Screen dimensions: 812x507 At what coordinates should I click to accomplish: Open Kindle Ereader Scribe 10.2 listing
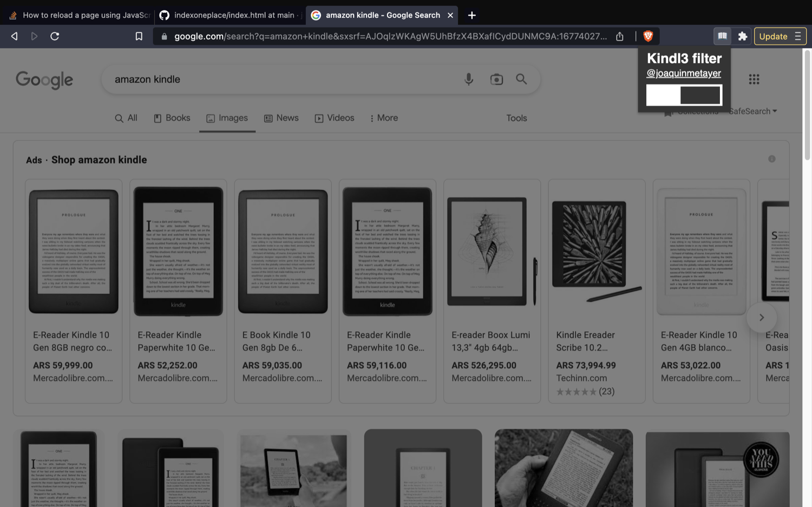[x=597, y=291]
